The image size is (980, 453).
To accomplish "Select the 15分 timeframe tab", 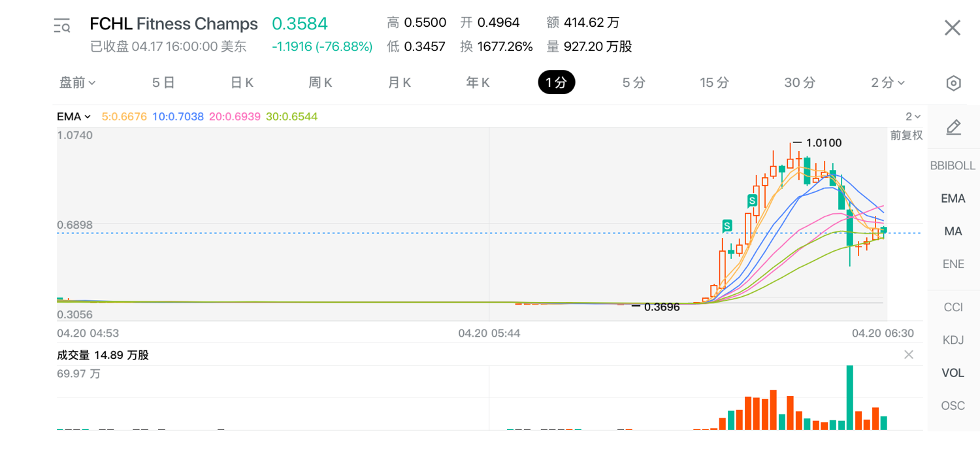I will (714, 83).
